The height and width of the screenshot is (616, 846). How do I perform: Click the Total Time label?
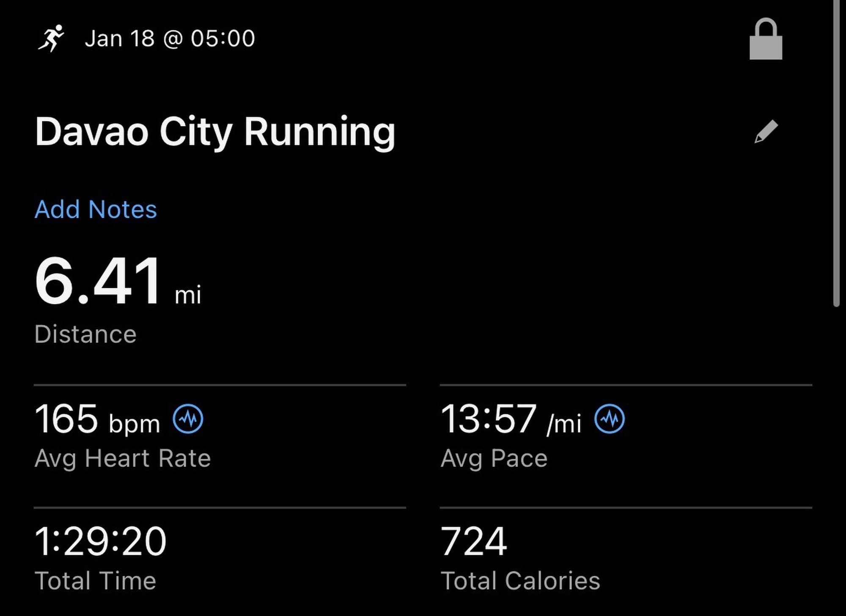[96, 580]
